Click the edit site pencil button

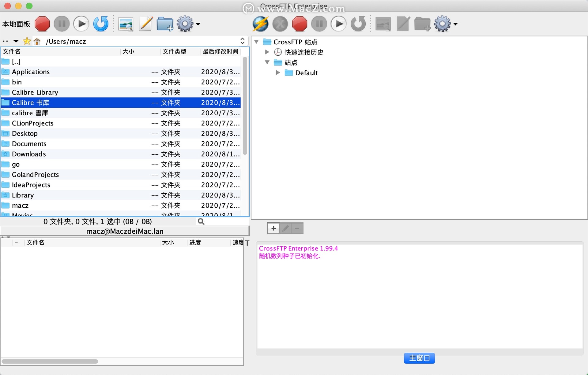click(285, 228)
